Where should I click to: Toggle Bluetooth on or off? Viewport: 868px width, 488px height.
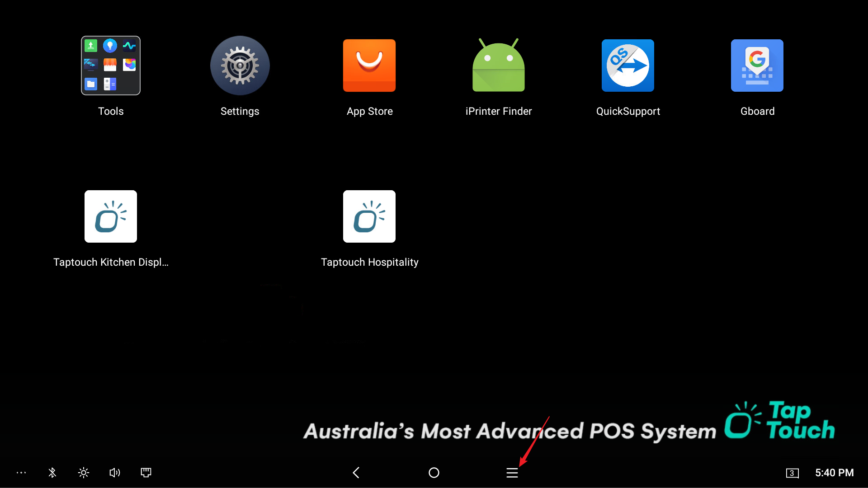click(52, 472)
